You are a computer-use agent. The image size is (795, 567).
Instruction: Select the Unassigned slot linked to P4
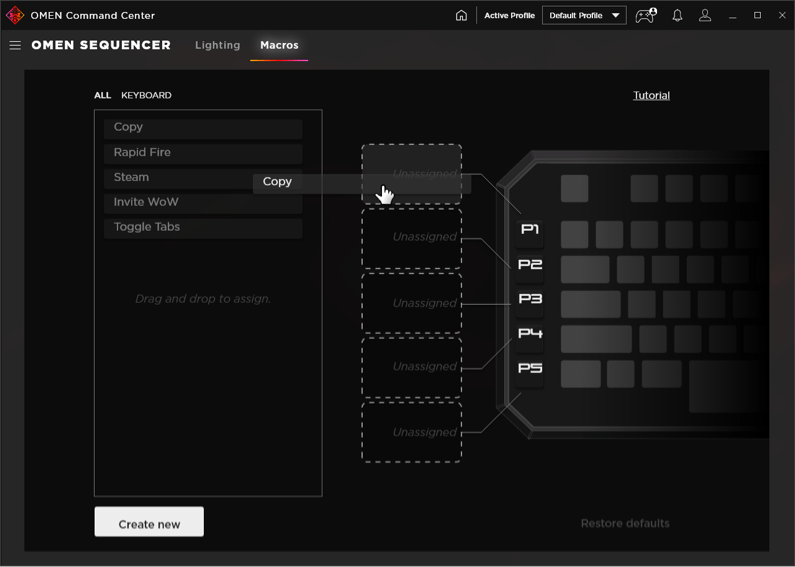[x=411, y=367]
